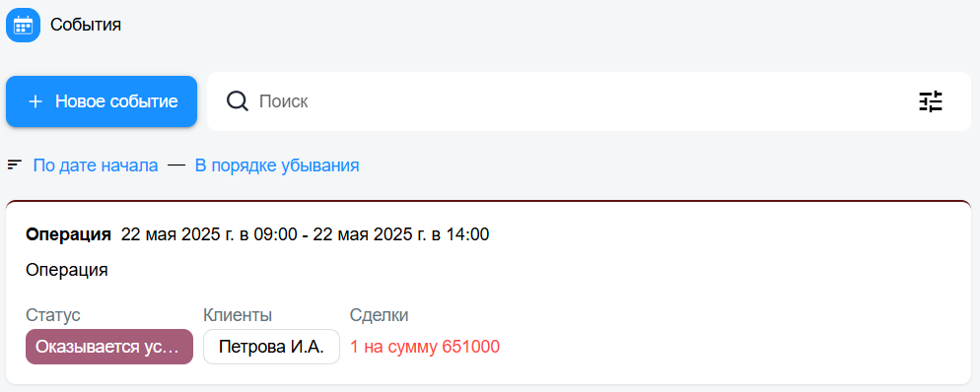Click the plus icon on New event button

click(35, 101)
